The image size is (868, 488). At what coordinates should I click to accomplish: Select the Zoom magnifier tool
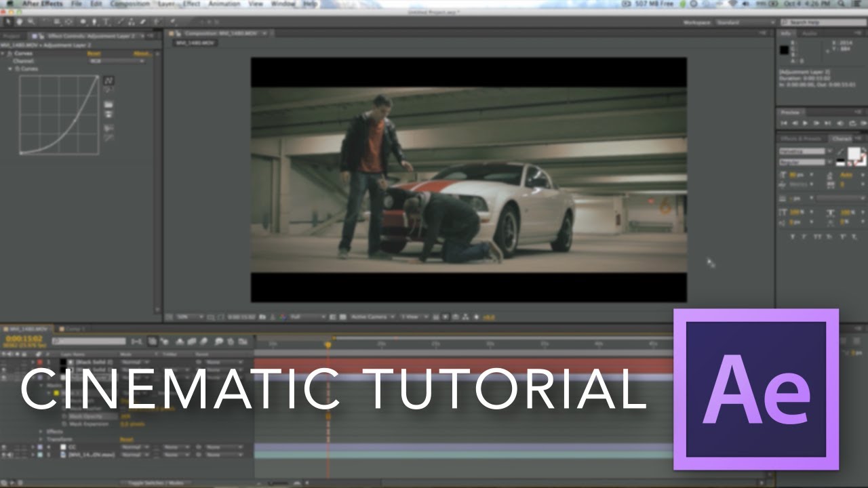pos(31,22)
